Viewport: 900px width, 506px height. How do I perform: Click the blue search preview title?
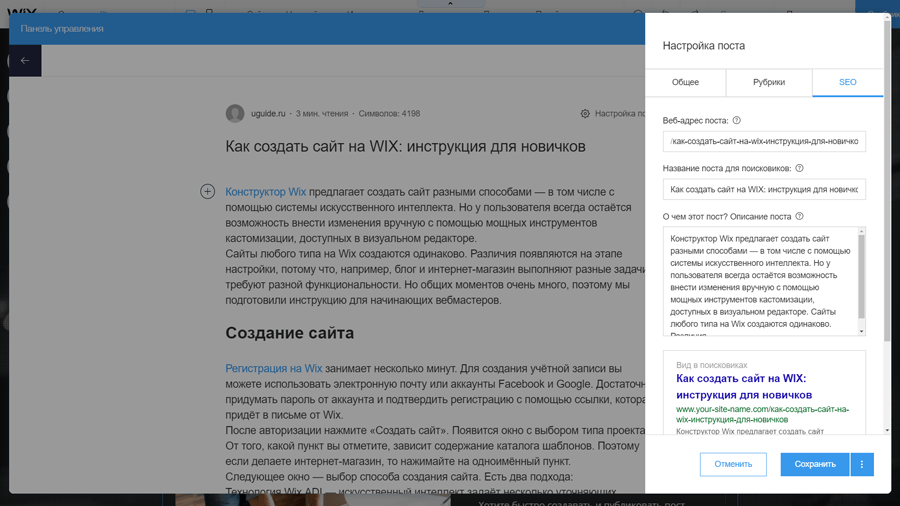click(741, 387)
